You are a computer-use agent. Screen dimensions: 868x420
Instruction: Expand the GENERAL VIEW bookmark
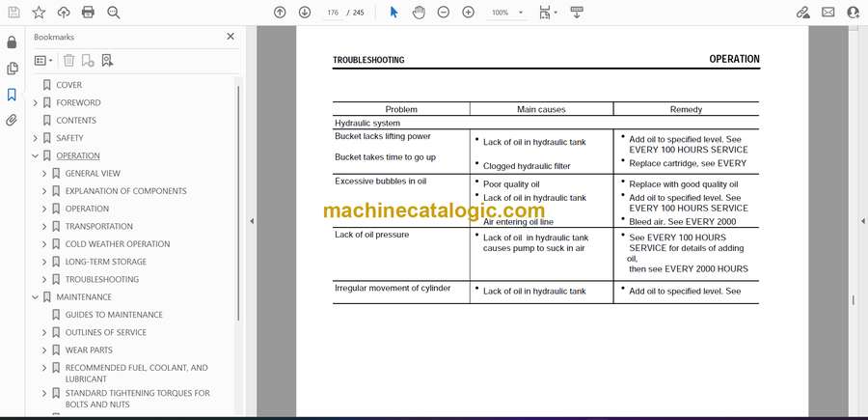pos(44,174)
